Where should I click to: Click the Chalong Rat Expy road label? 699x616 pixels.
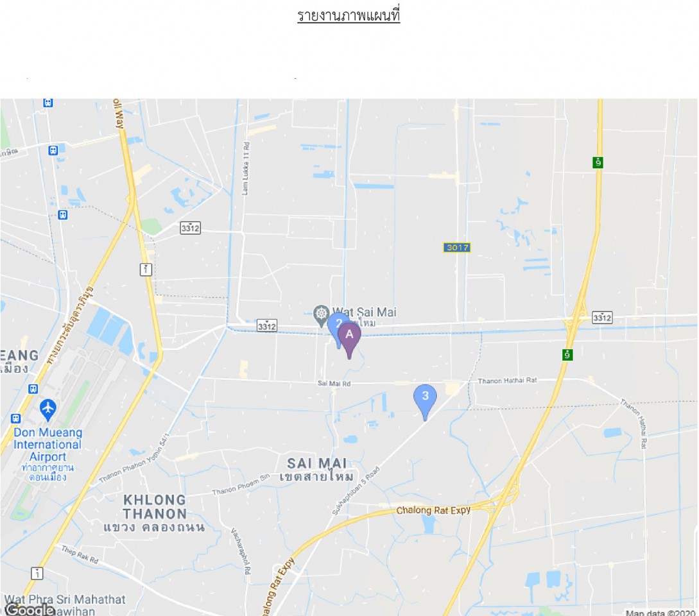[x=433, y=510]
